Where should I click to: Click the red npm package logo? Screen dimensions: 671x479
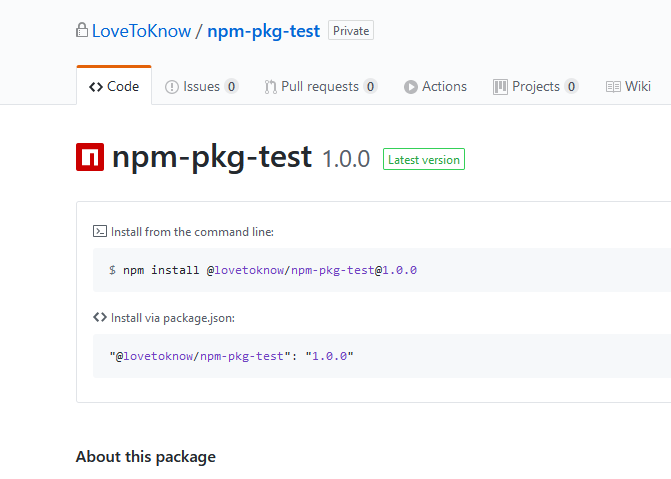(90, 157)
